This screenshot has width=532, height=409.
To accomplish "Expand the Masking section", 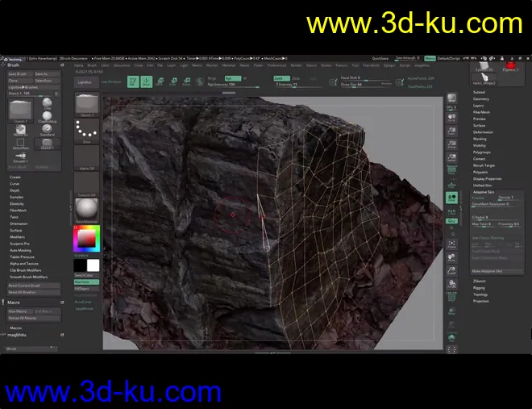I will click(480, 139).
